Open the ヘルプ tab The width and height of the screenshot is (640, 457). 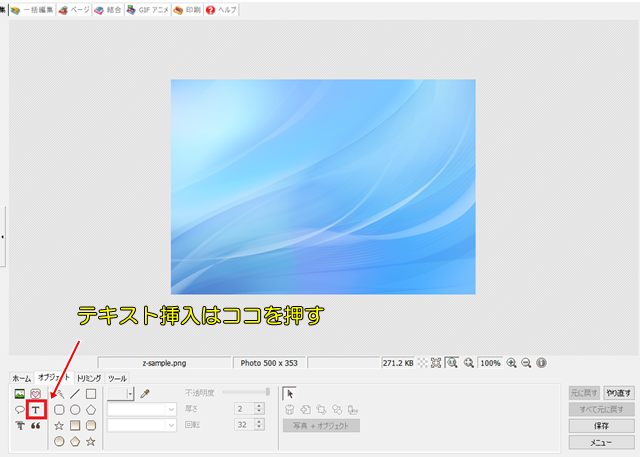222,10
